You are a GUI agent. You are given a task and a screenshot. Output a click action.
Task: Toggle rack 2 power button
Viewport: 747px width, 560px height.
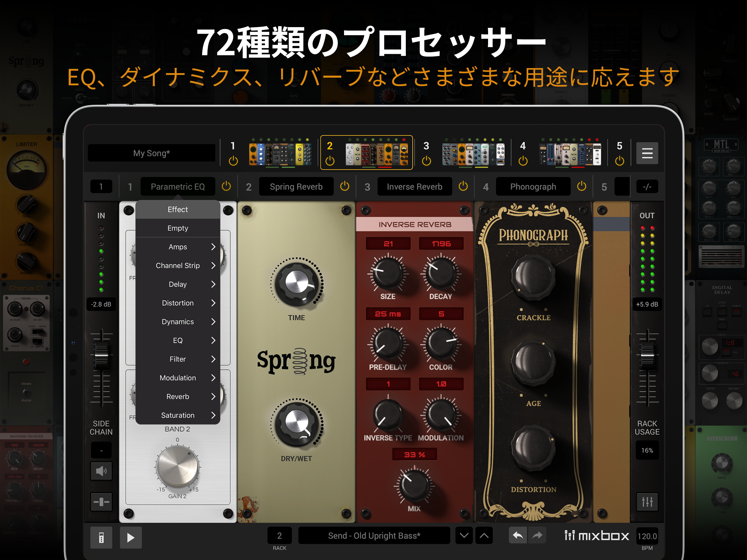329,161
